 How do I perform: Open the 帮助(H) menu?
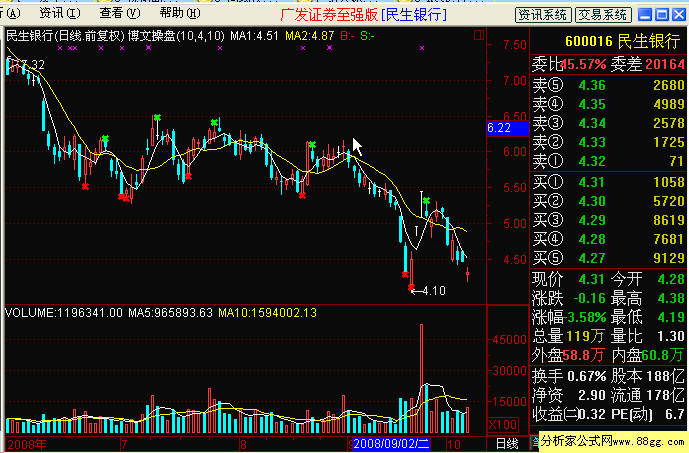pos(180,13)
